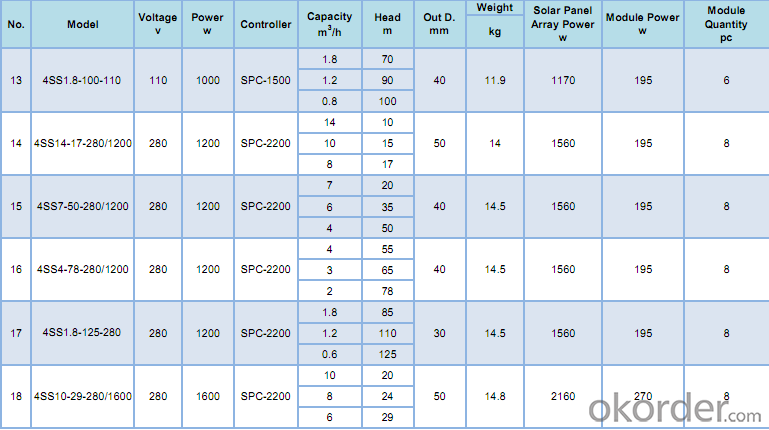Click the 1600 power value

pos(208,396)
